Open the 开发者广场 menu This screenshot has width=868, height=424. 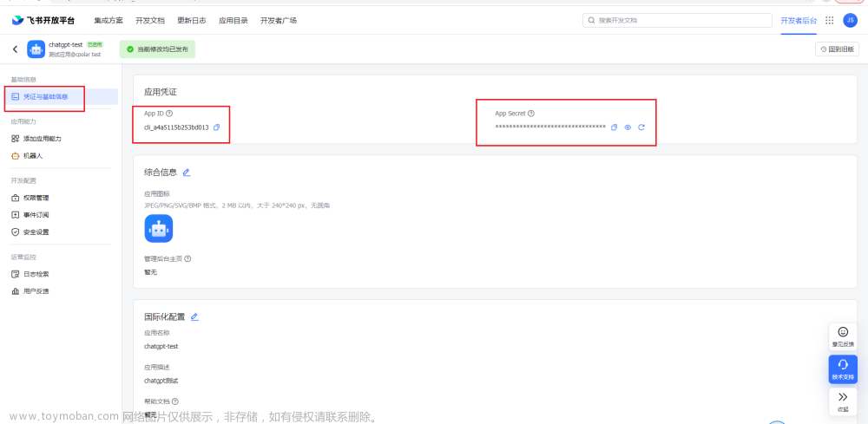point(279,21)
